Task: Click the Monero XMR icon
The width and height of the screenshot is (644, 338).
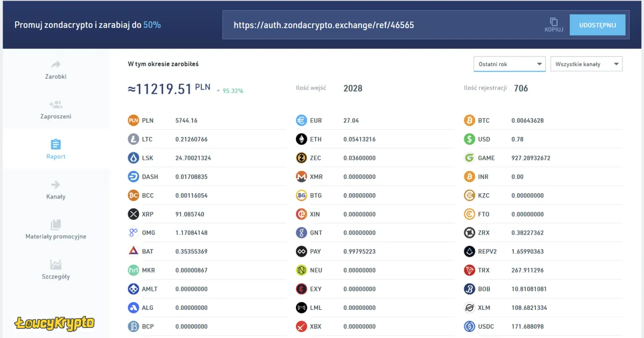Action: click(x=301, y=177)
